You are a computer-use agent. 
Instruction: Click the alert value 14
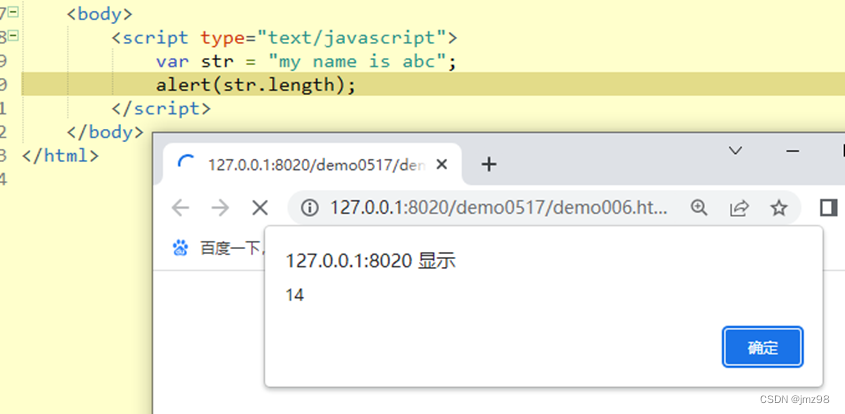click(x=295, y=295)
